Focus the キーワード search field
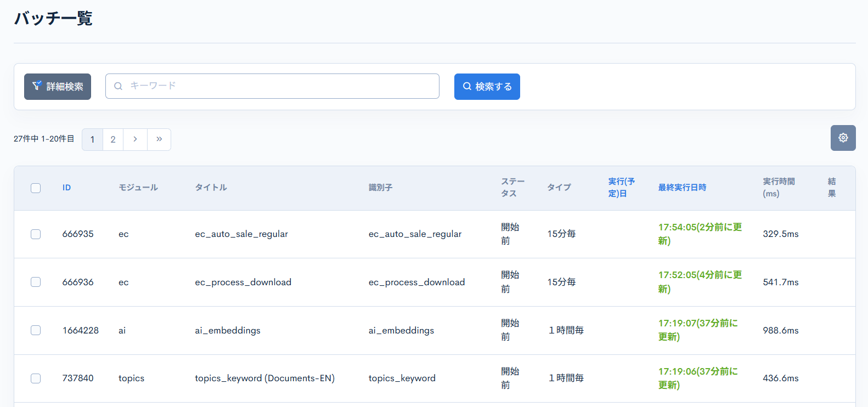This screenshot has width=868, height=407. coord(272,86)
